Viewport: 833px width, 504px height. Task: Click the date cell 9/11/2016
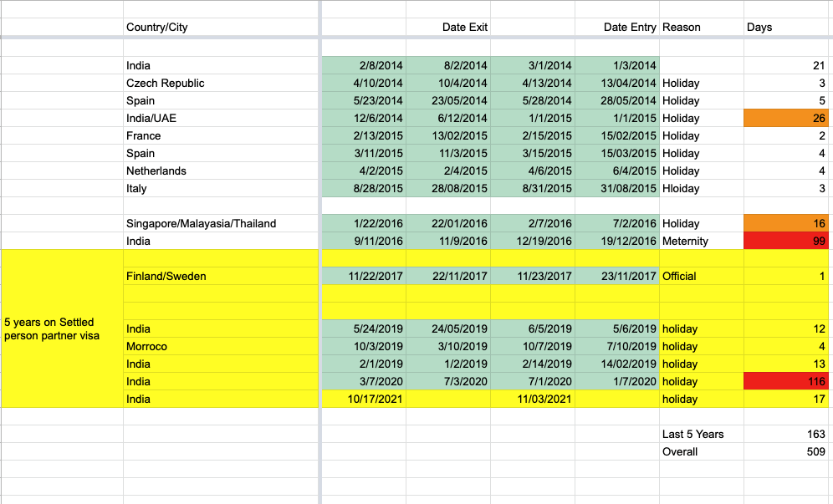click(x=364, y=241)
